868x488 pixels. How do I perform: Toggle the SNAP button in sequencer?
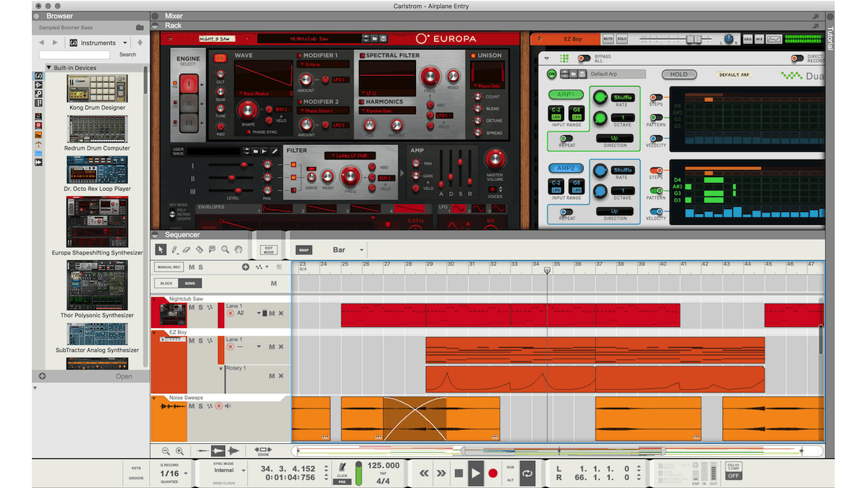point(305,250)
